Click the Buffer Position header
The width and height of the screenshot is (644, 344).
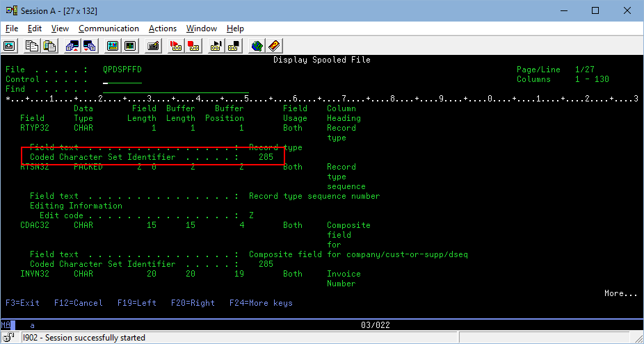[225, 113]
